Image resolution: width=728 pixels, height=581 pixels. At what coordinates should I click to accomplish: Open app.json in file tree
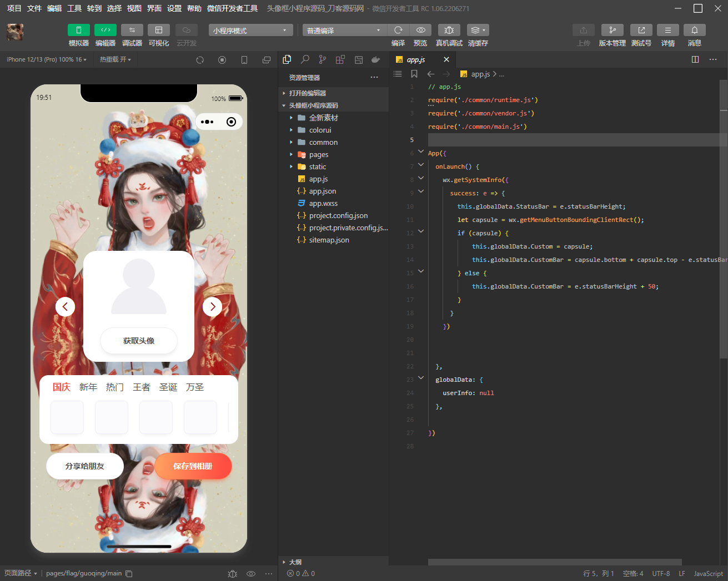click(323, 191)
